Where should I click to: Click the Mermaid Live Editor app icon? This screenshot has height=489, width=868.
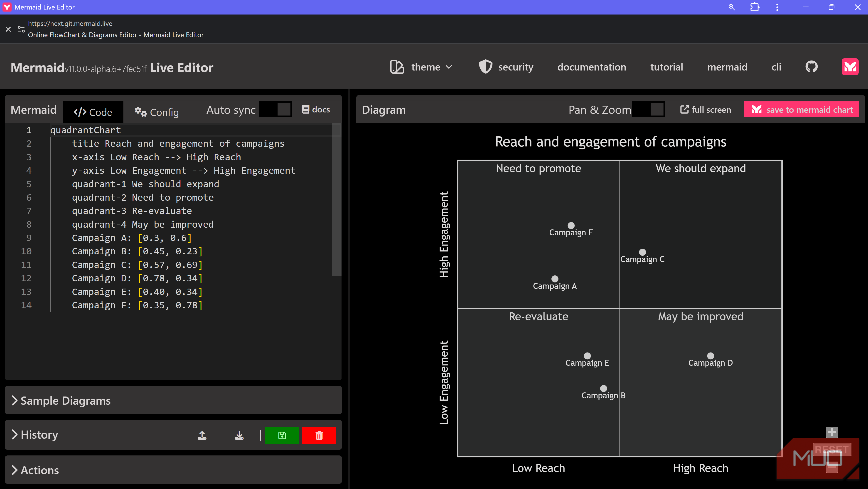click(7, 7)
